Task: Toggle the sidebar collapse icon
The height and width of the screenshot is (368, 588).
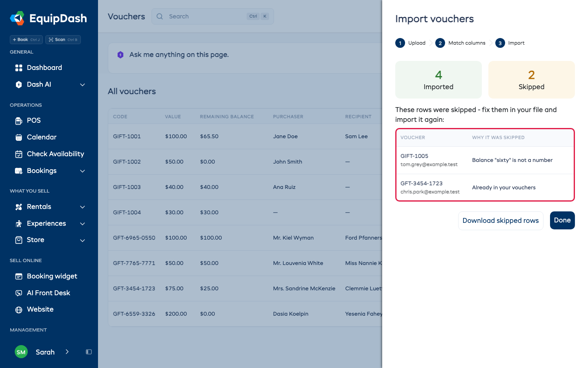Action: (x=89, y=352)
